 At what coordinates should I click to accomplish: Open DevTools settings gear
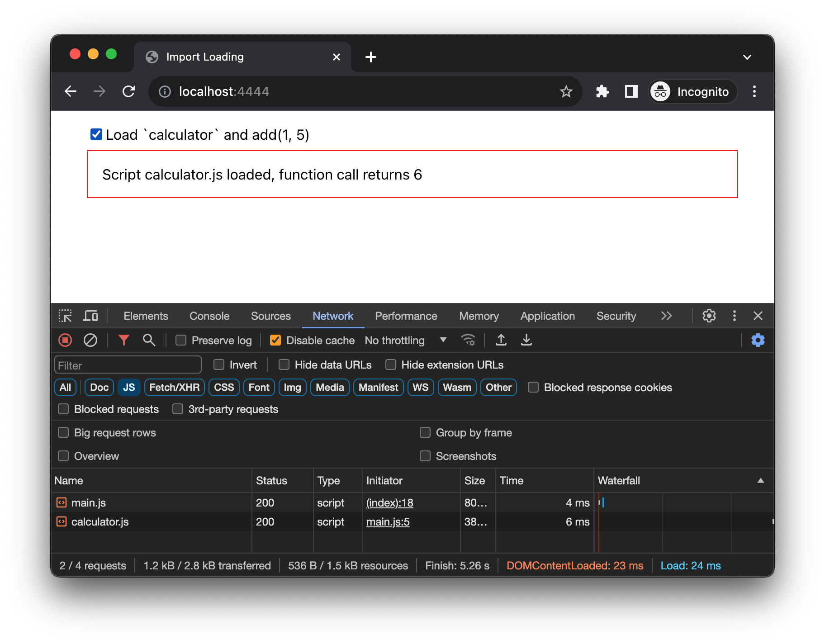tap(709, 316)
